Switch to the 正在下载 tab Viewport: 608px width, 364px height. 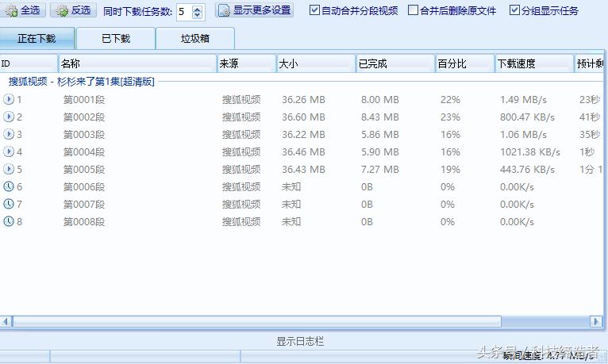tap(37, 38)
